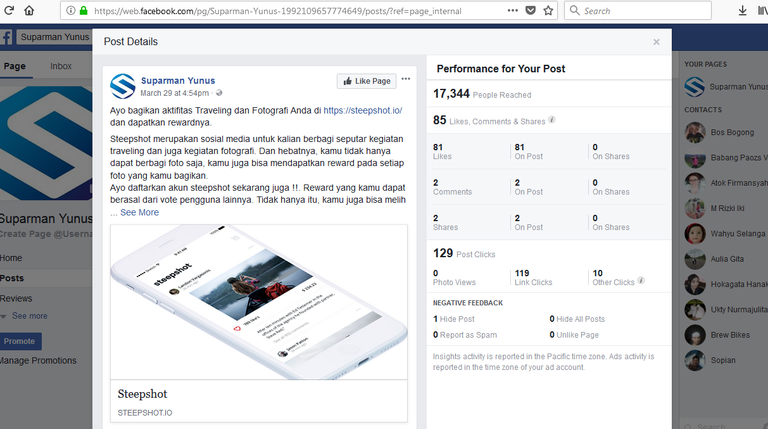
Task: Open Suparman Yunus page name link
Action: pos(178,80)
